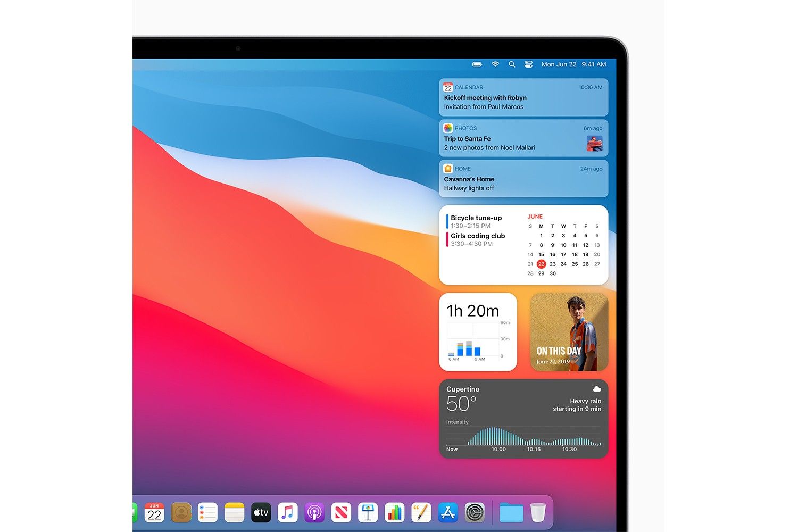Launch Music from the Dock

click(288, 513)
